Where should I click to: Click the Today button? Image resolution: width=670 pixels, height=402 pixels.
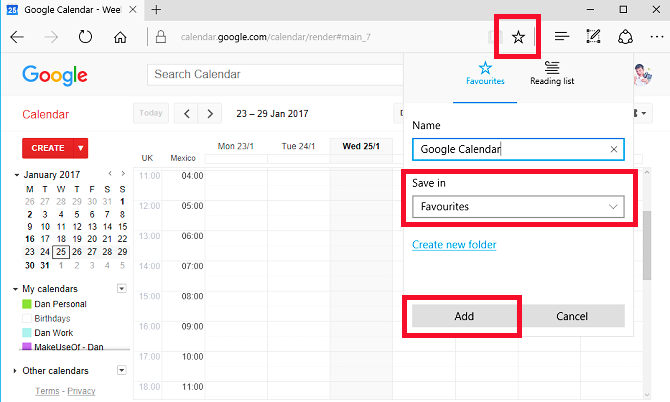(x=151, y=113)
